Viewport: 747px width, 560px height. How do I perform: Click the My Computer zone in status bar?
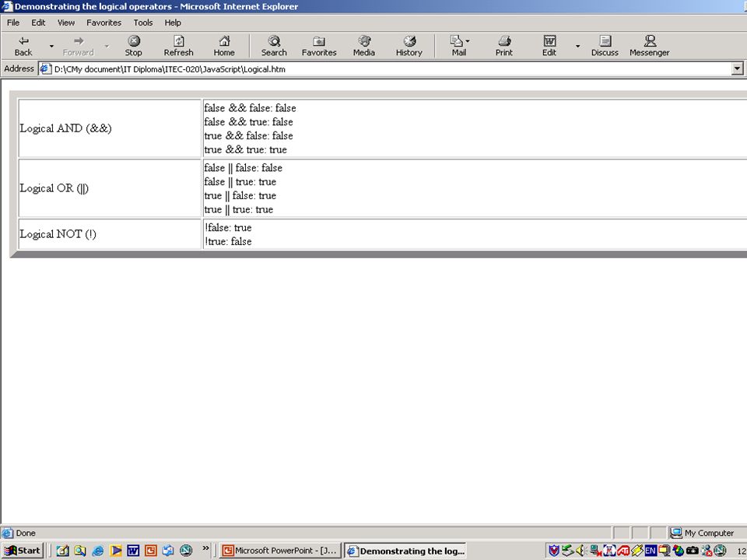coord(703,533)
